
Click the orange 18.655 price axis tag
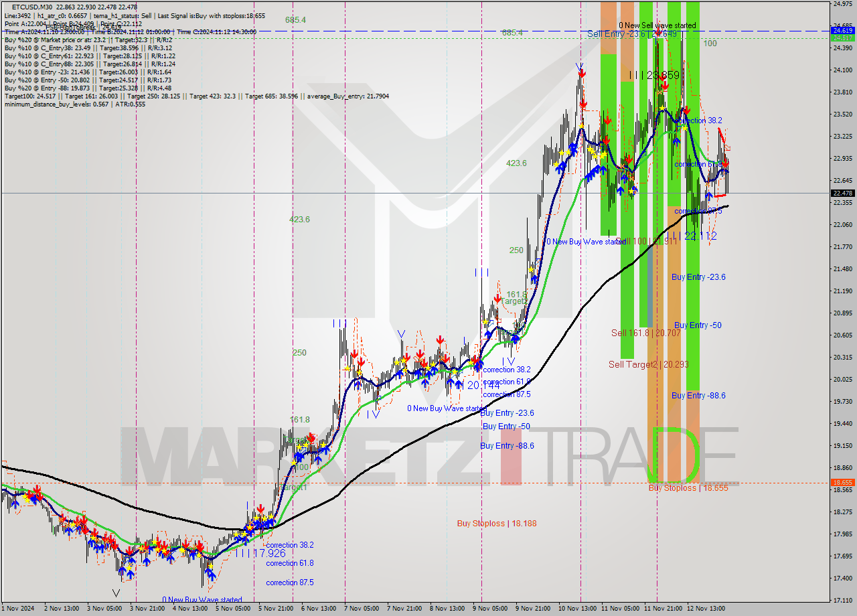coord(843,482)
